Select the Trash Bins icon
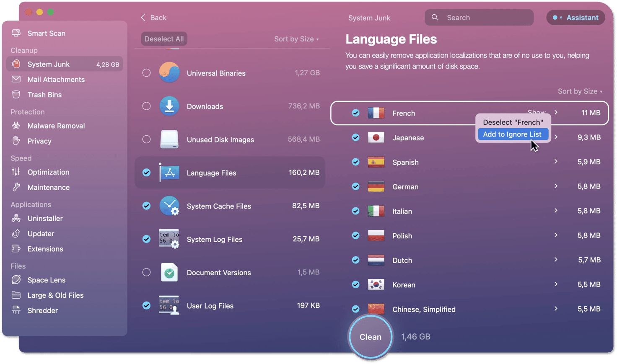Viewport: 617px width, 364px height. [x=16, y=95]
